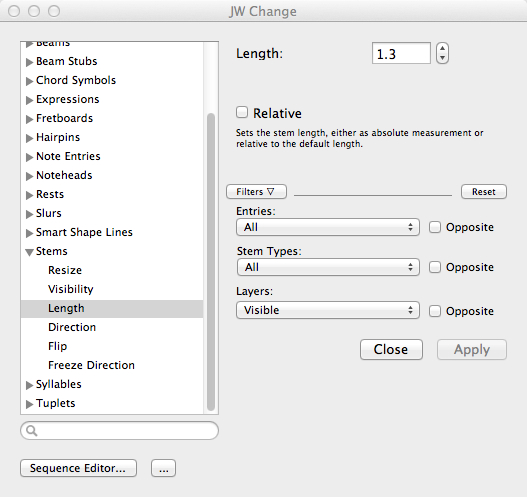This screenshot has width=527, height=497.
Task: Decrease Length with stepper down arrow
Action: pyautogui.click(x=442, y=58)
